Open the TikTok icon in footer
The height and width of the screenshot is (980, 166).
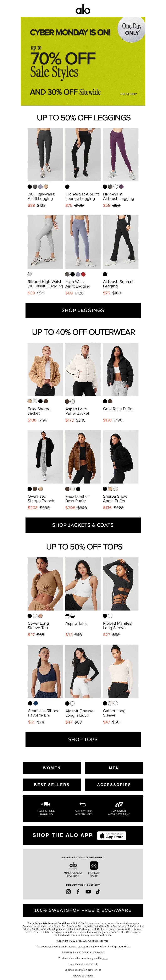[98, 891]
